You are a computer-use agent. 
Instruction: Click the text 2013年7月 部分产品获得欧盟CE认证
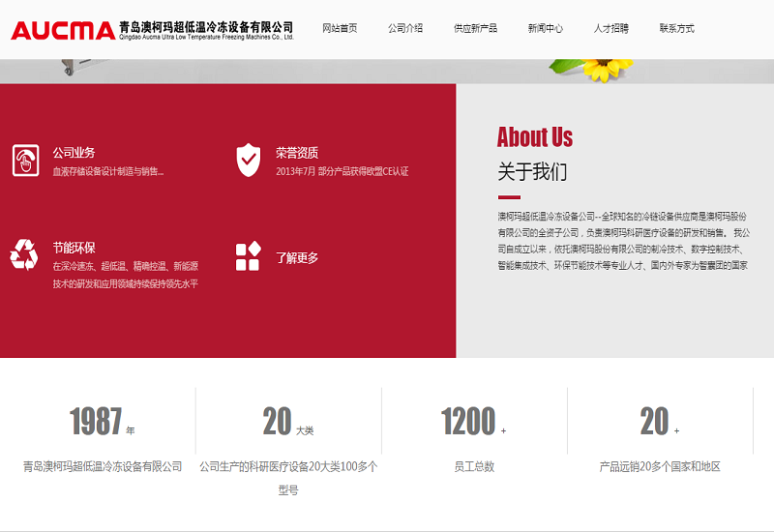(342, 172)
